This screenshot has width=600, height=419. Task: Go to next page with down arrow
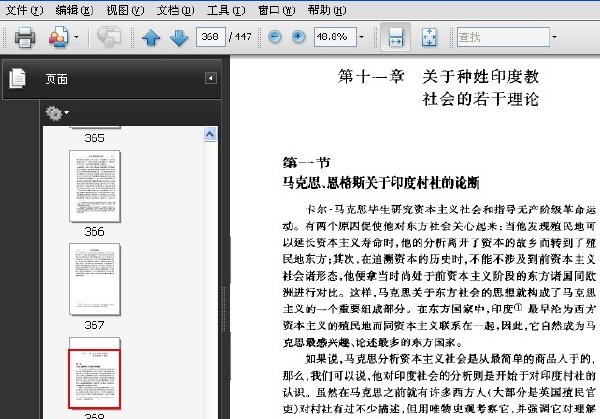(x=179, y=37)
